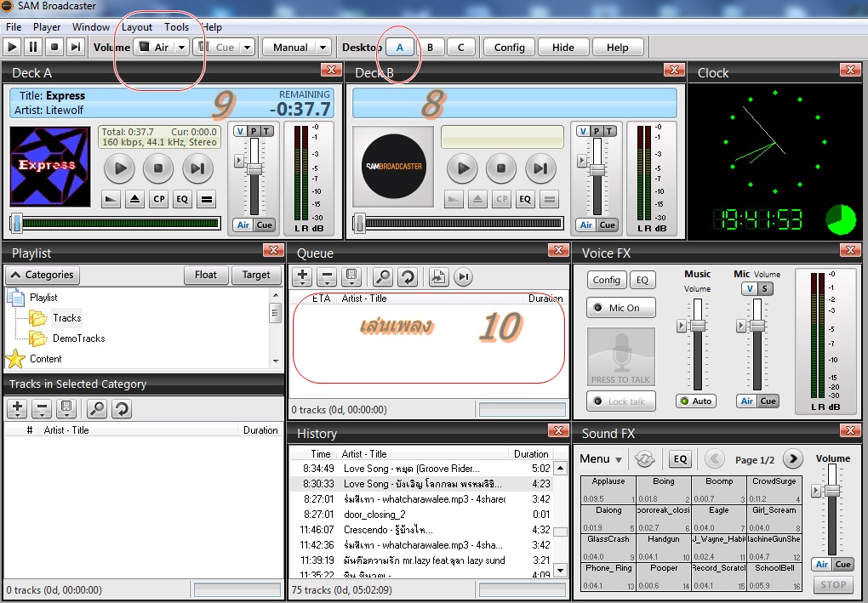
Task: Toggle Mic On in Voice FX
Action: click(x=621, y=308)
